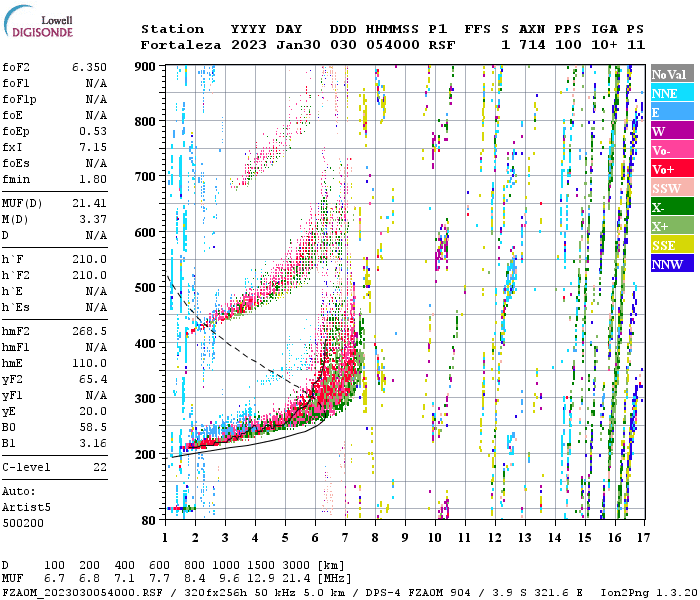Click the Ion2Png 1.3.20 version text
This screenshot has width=700, height=600.
[x=649, y=593]
